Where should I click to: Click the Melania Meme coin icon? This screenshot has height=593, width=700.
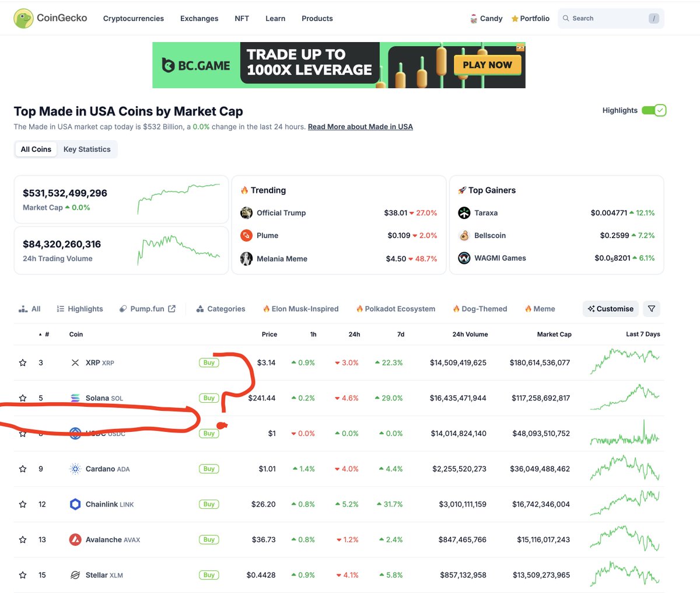[x=246, y=259]
